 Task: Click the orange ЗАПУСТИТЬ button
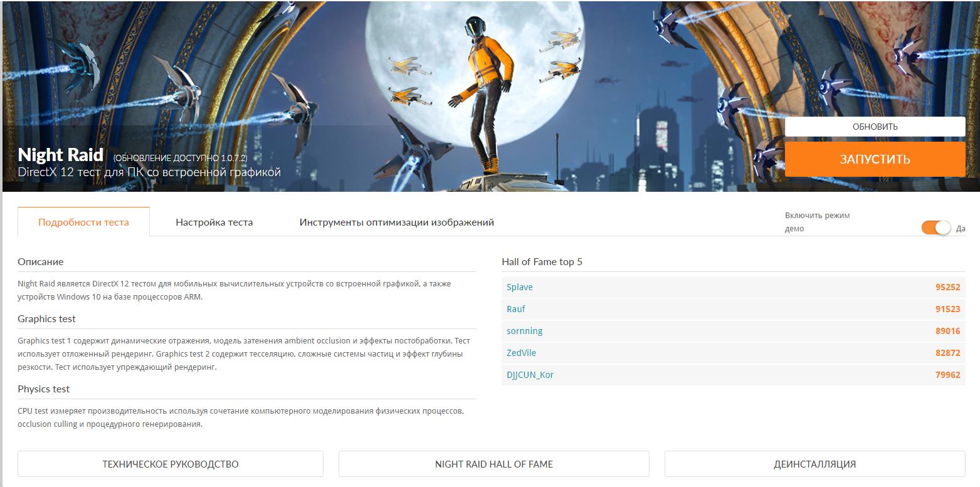pyautogui.click(x=875, y=159)
